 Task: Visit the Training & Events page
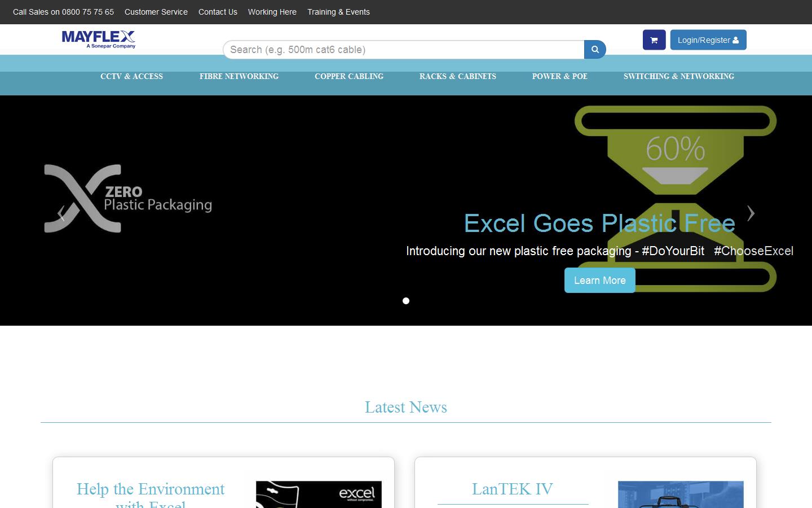(x=338, y=12)
